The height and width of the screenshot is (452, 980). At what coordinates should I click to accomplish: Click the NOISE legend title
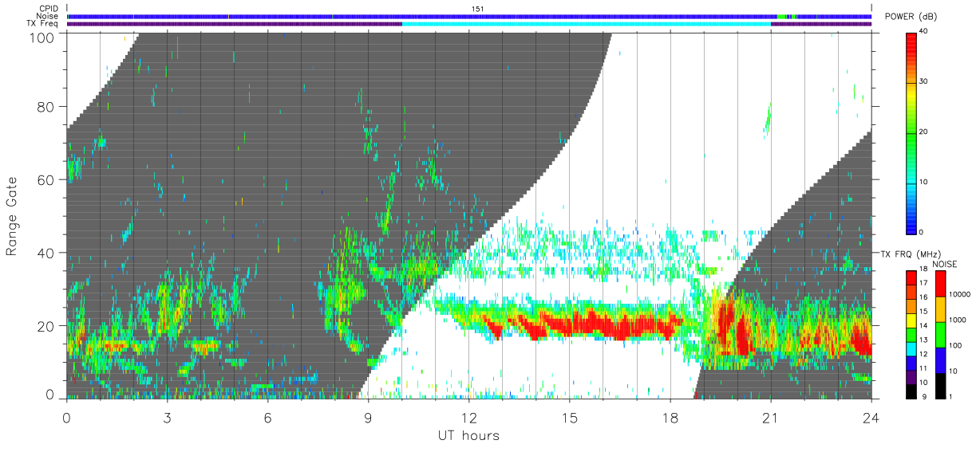pyautogui.click(x=946, y=264)
